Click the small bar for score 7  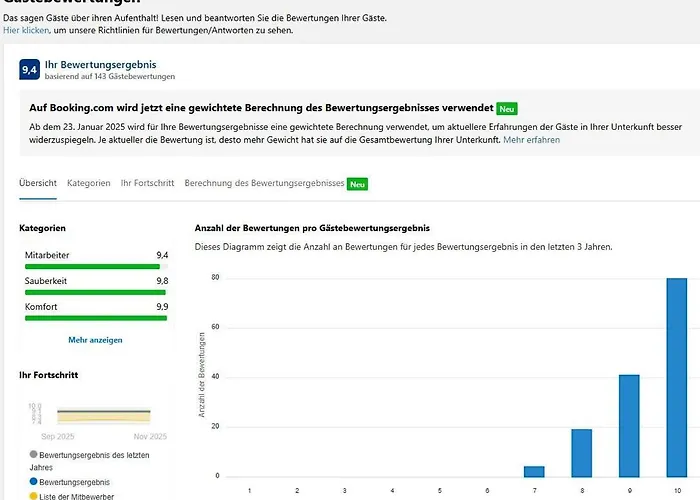point(534,471)
